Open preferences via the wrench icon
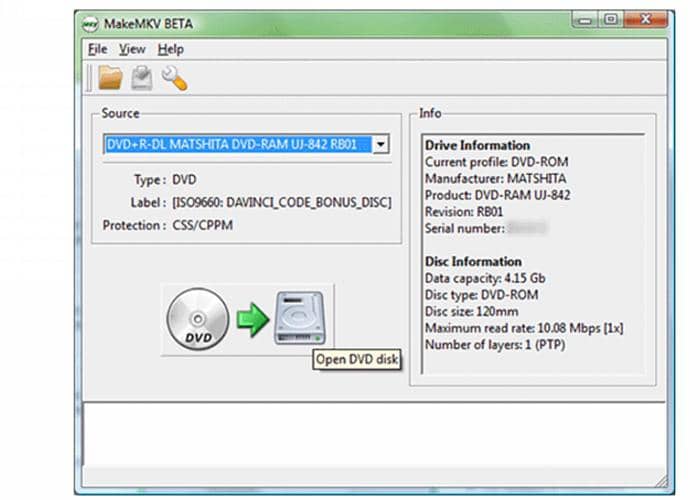This screenshot has height=500, width=700. pyautogui.click(x=174, y=78)
